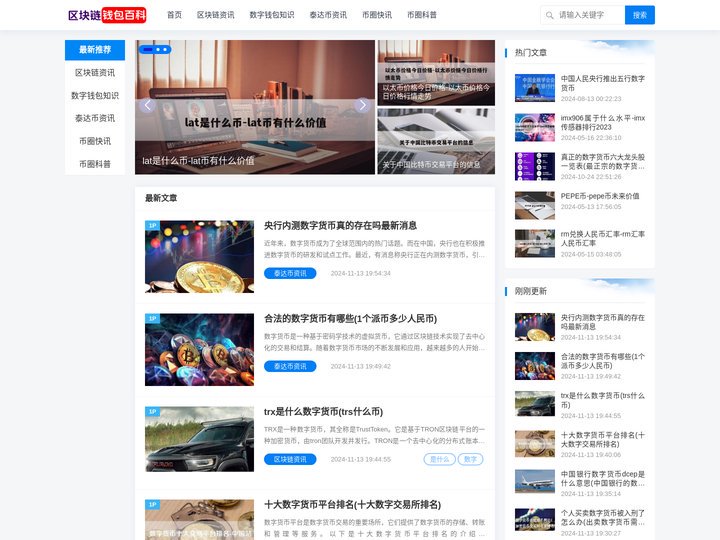
Task: Open 刚刚更新 item trx是什么数字货币
Action: click(602, 400)
